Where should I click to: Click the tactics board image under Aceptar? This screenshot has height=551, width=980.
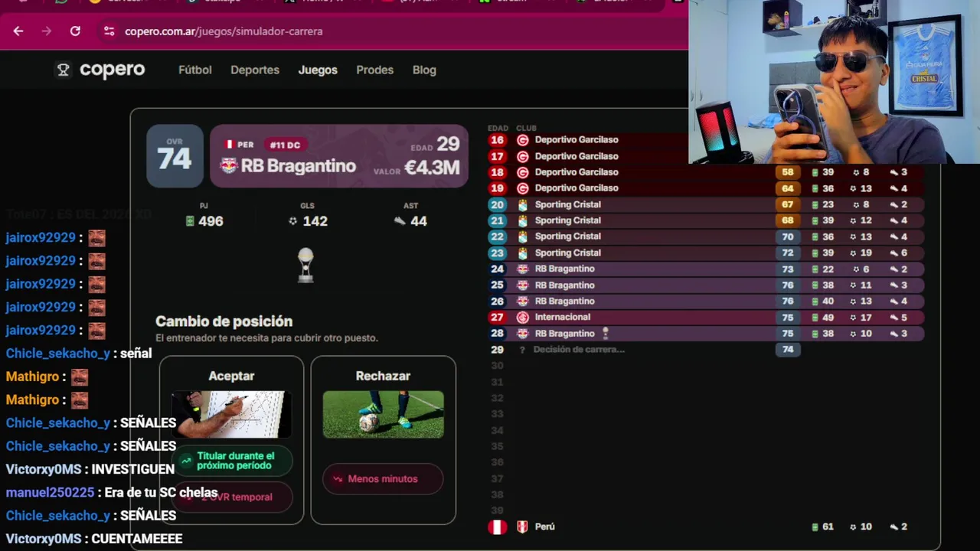pyautogui.click(x=231, y=415)
